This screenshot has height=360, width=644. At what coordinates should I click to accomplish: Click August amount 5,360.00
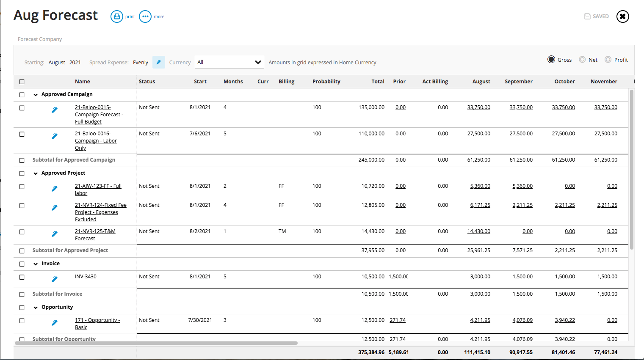tap(480, 186)
